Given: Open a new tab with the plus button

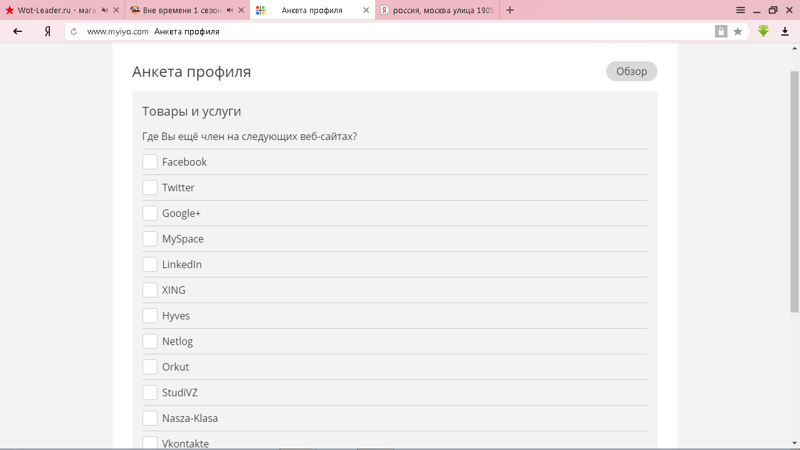Looking at the screenshot, I should coord(510,10).
